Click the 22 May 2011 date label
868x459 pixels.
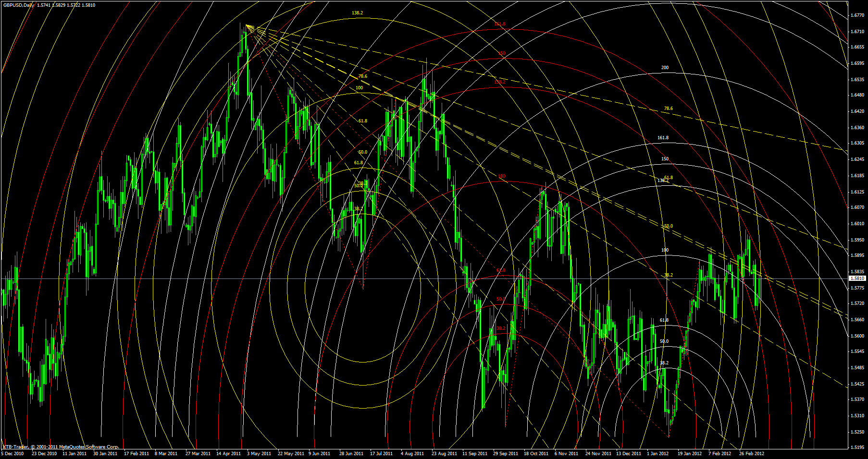pyautogui.click(x=290, y=453)
